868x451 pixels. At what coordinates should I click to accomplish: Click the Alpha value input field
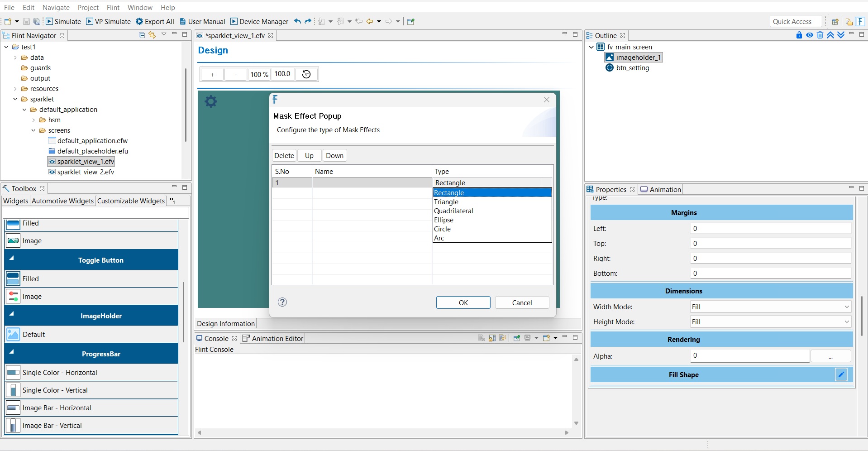click(x=750, y=355)
